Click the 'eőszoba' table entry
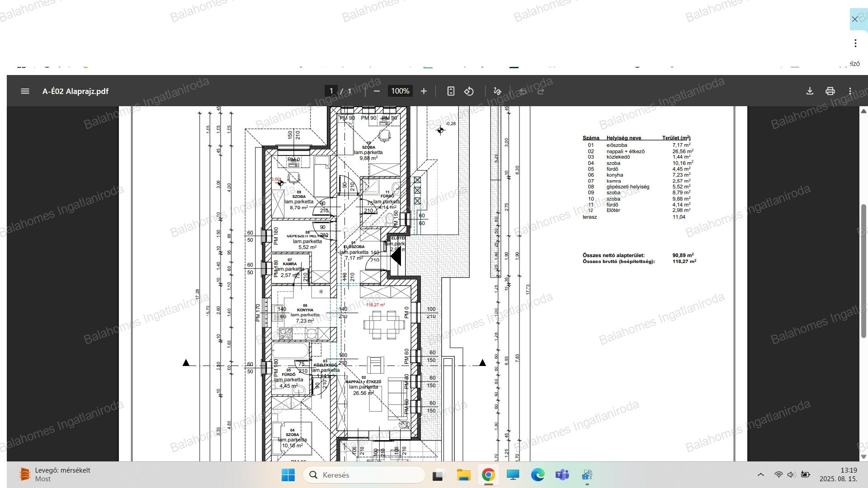868x488 pixels. [x=617, y=145]
